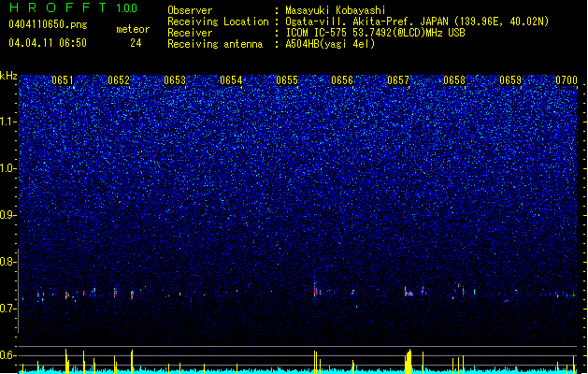Click the 0657 time axis label
This screenshot has width=588, height=374.
click(x=398, y=80)
